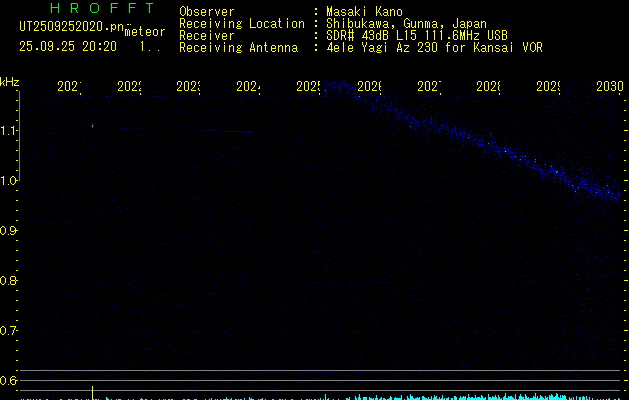Click the yellow tick marker at bottom
The width and height of the screenshot is (629, 400).
(x=93, y=391)
